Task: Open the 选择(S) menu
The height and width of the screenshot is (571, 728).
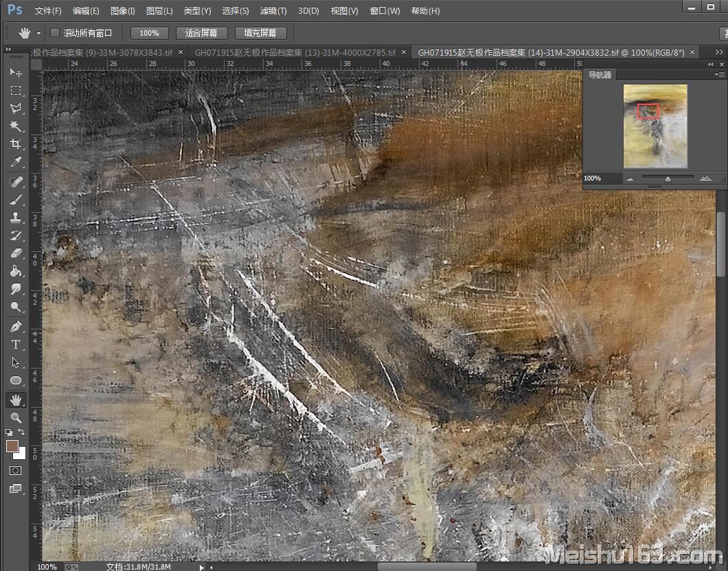Action: pos(236,11)
